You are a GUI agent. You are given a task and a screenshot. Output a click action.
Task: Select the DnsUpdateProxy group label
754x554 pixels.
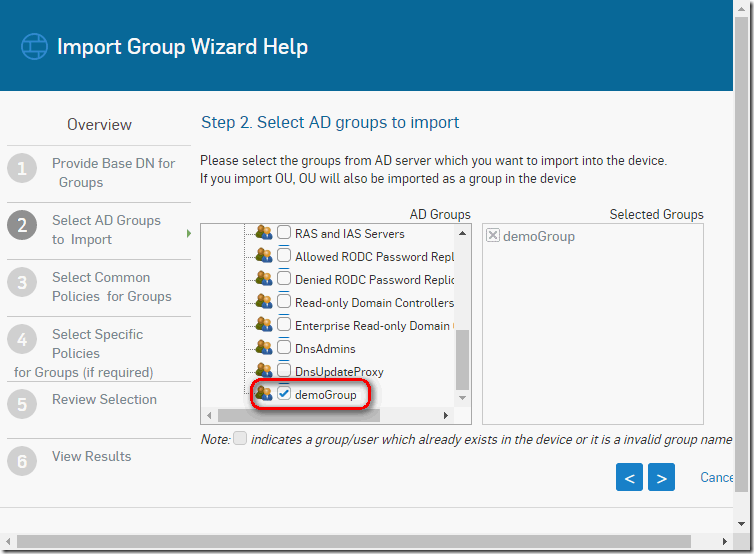point(339,371)
